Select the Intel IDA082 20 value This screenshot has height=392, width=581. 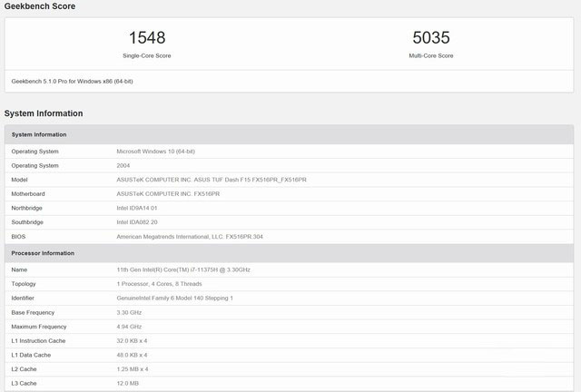[137, 222]
